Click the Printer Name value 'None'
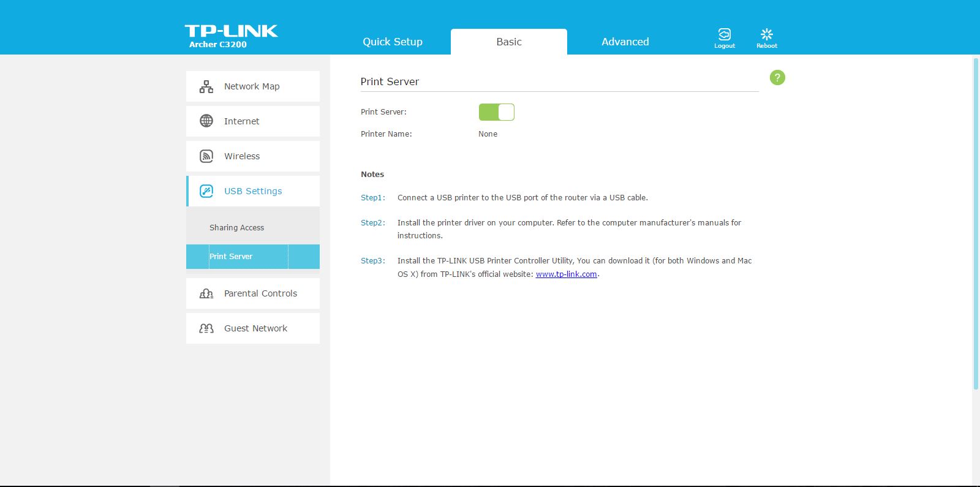The image size is (980, 487). pos(488,134)
